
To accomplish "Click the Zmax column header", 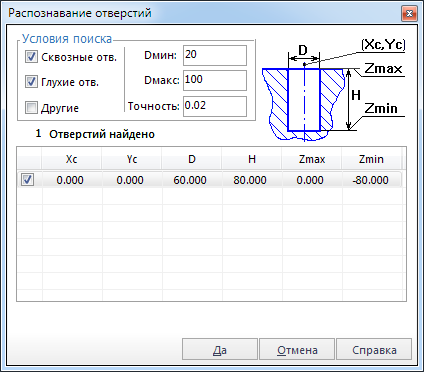I will point(312,159).
